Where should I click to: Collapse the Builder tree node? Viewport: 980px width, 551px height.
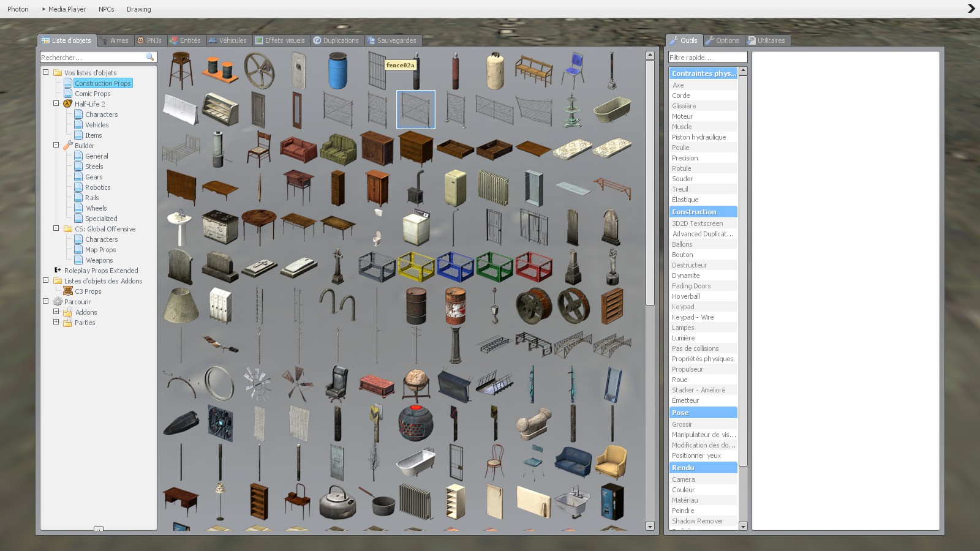pyautogui.click(x=56, y=145)
